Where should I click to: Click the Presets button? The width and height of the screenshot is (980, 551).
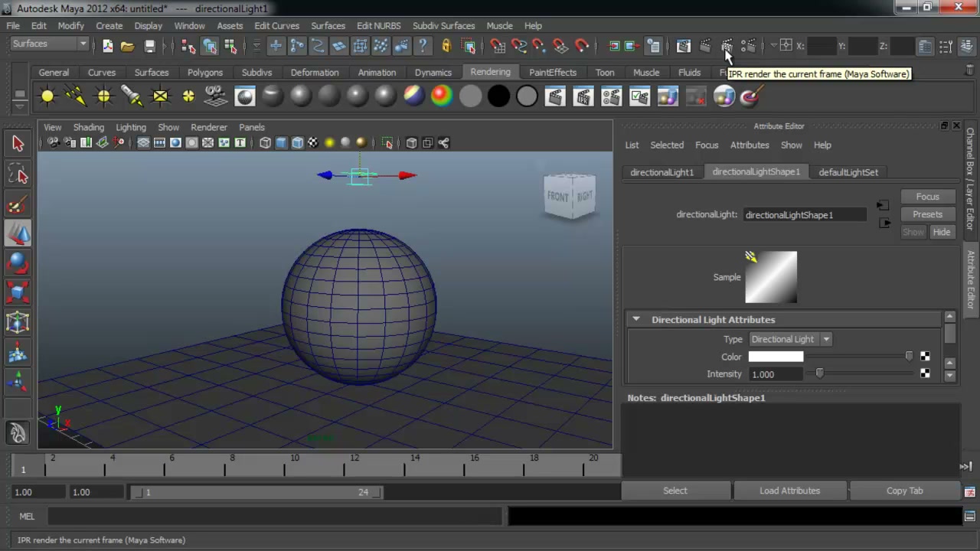point(927,214)
